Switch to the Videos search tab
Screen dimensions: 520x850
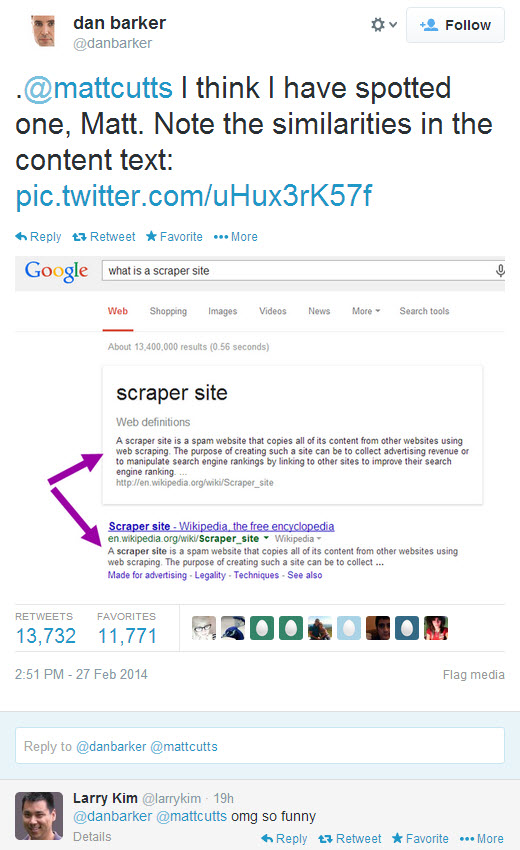click(x=272, y=311)
